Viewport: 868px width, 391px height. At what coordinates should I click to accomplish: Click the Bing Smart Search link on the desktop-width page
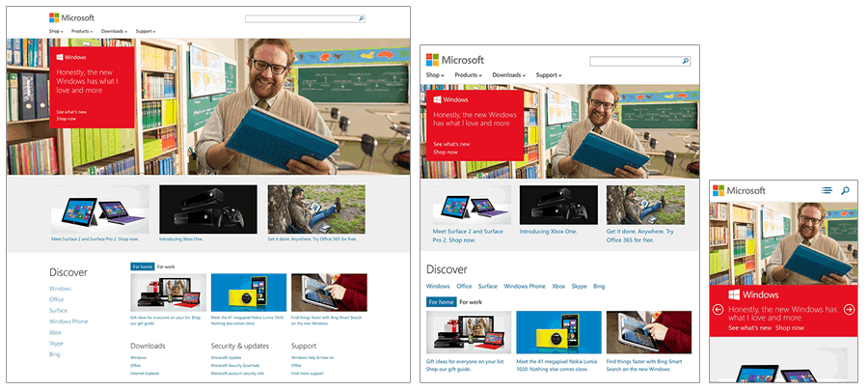click(x=327, y=321)
